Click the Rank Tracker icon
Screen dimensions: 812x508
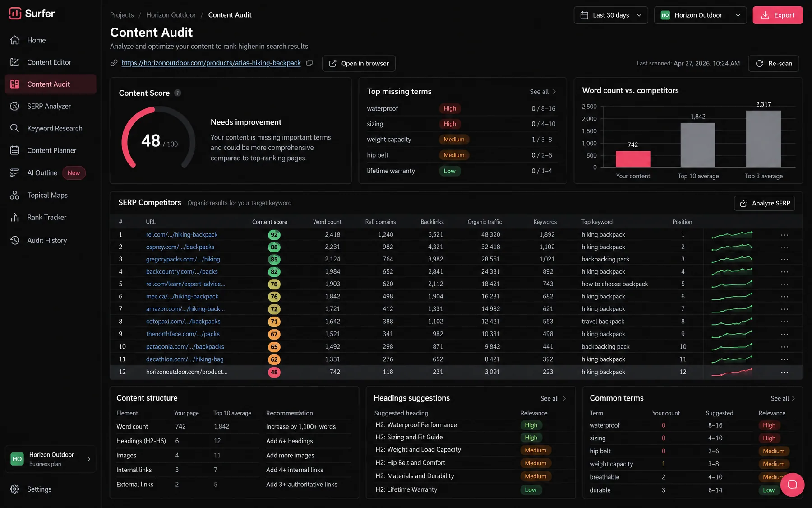coord(15,217)
